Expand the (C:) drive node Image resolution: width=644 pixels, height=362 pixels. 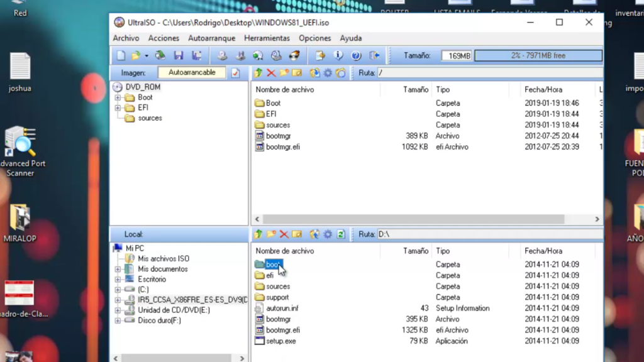tap(118, 290)
